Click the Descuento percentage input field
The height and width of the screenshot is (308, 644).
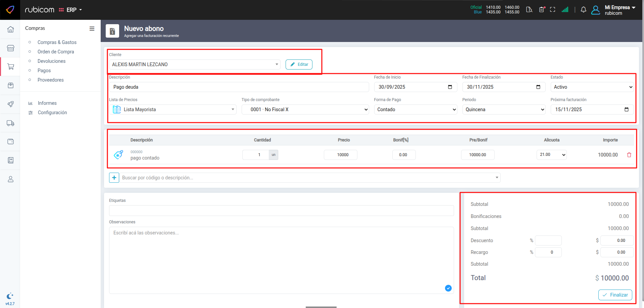pos(548,240)
